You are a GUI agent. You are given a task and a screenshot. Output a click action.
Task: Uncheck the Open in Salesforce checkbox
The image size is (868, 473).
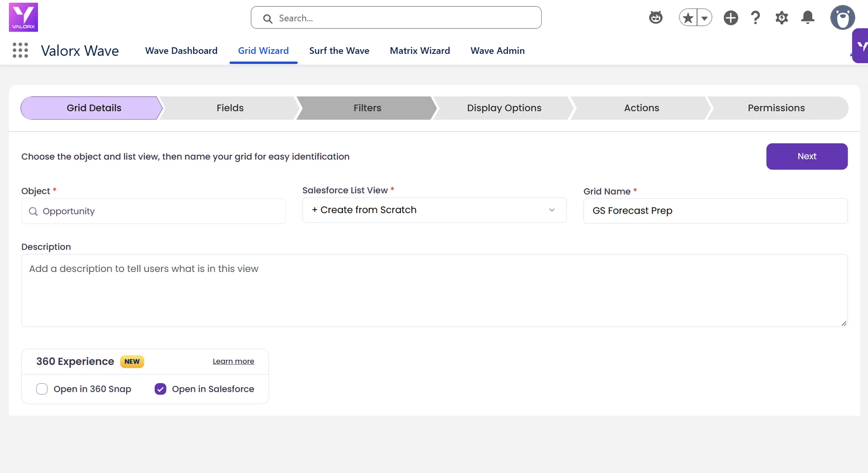160,389
